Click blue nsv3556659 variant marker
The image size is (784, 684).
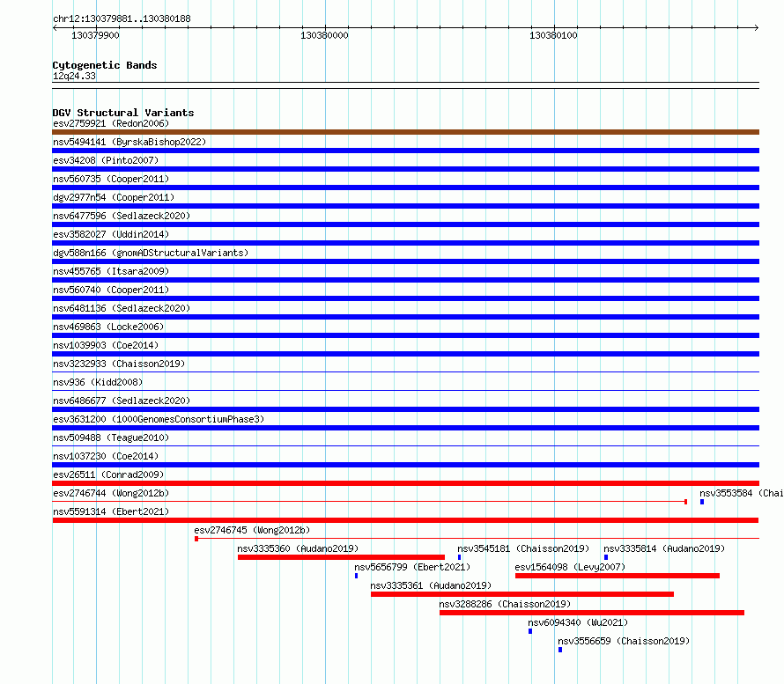click(560, 650)
